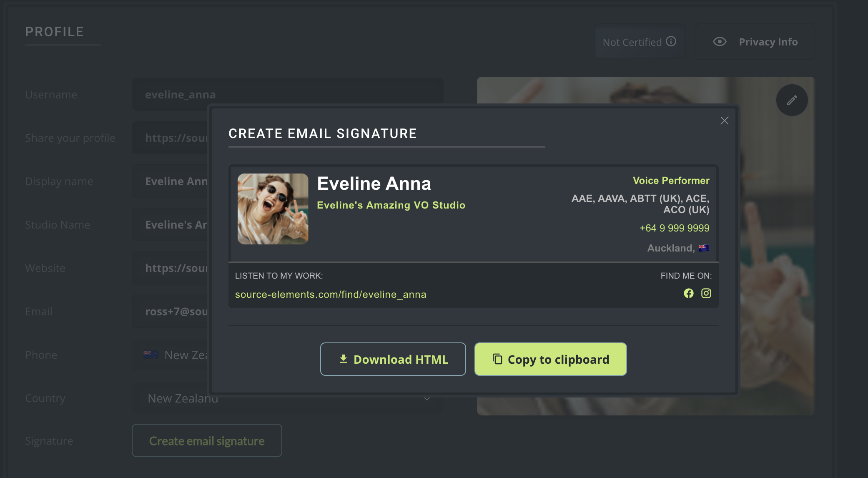Click the info icon next to Not Certified
Image resolution: width=868 pixels, height=478 pixels.
671,41
